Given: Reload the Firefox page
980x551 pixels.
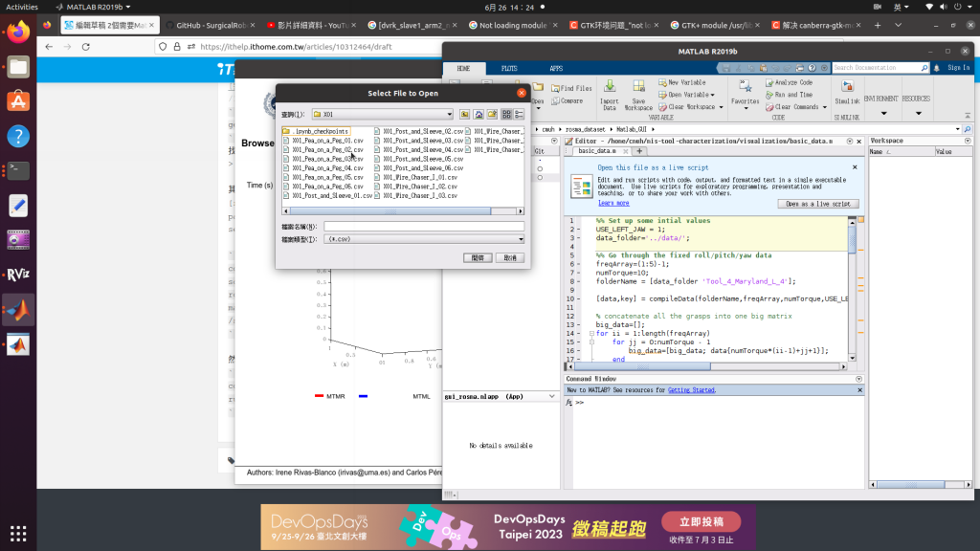Looking at the screenshot, I should (x=85, y=47).
